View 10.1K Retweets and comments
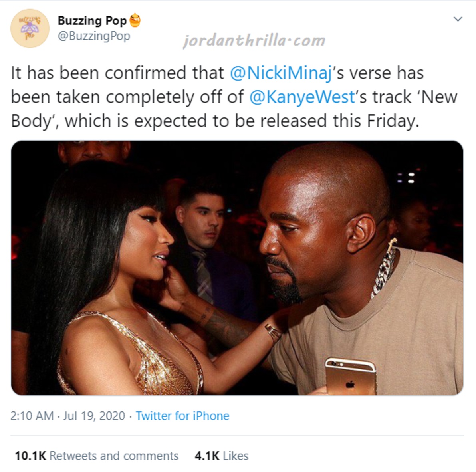476x472 pixels. pyautogui.click(x=97, y=456)
